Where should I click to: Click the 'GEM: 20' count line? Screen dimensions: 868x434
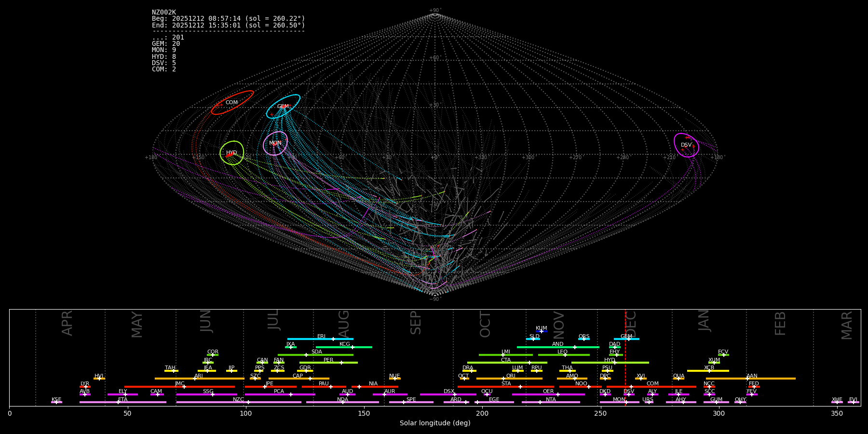point(166,44)
